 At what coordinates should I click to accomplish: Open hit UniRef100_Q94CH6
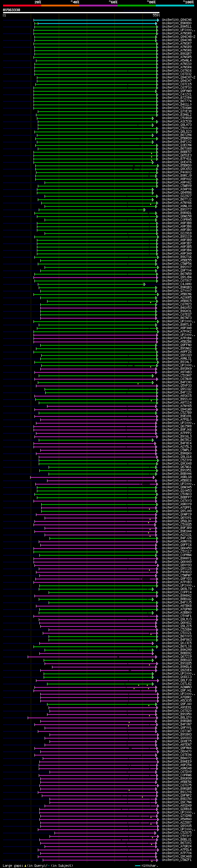pos(177,20)
